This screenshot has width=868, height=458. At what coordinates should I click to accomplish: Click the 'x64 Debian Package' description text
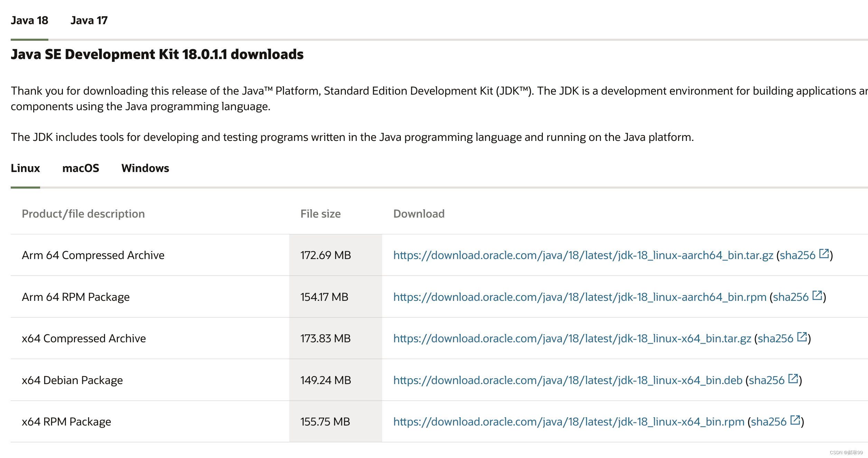[72, 380]
